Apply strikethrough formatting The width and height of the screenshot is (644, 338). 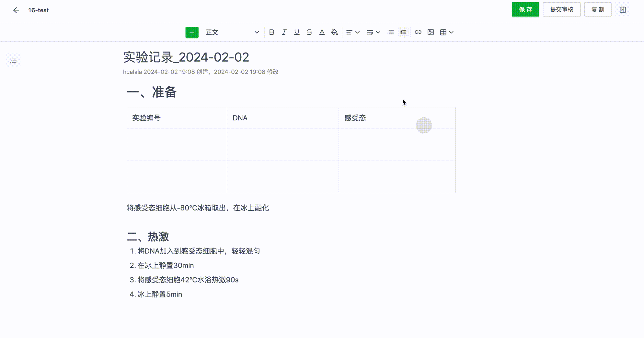309,32
